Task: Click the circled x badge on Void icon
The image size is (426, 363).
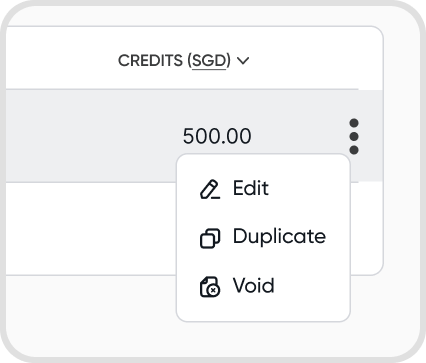Action: [x=213, y=290]
